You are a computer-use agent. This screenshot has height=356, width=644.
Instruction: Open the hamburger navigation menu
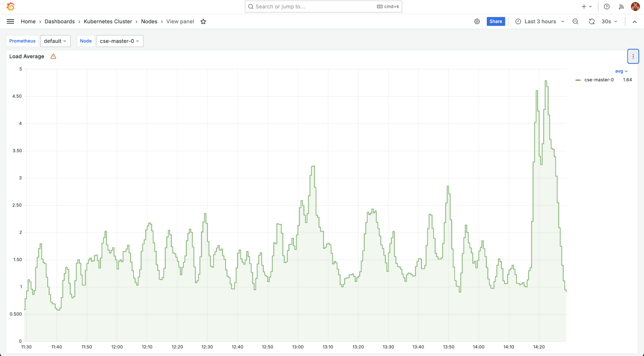[10, 22]
